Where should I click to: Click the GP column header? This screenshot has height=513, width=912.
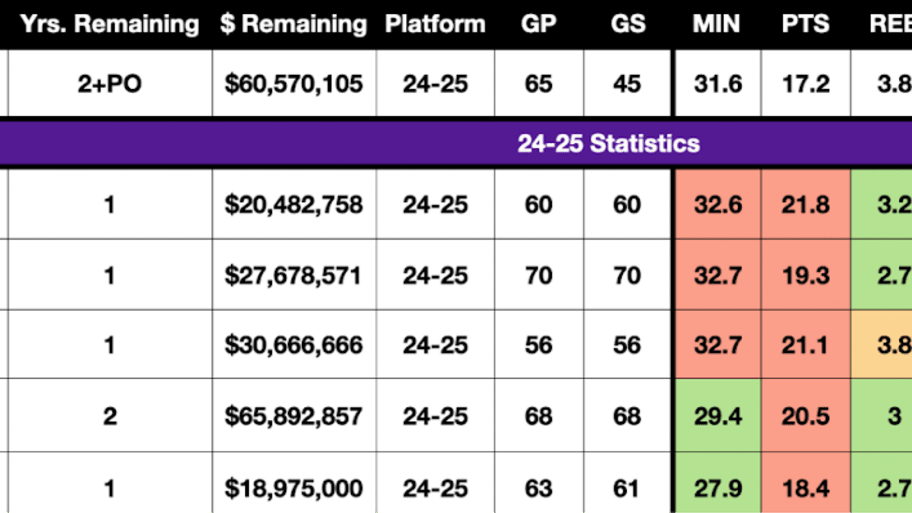point(539,24)
